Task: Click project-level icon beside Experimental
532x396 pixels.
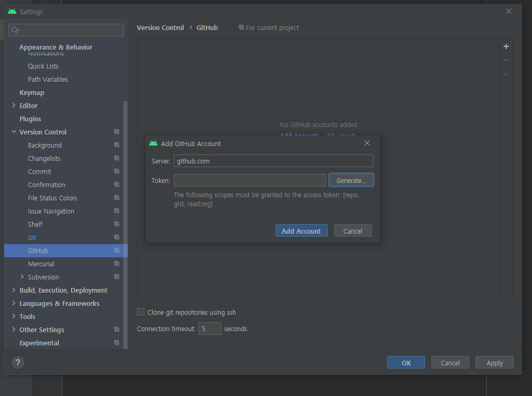Action: tap(116, 343)
